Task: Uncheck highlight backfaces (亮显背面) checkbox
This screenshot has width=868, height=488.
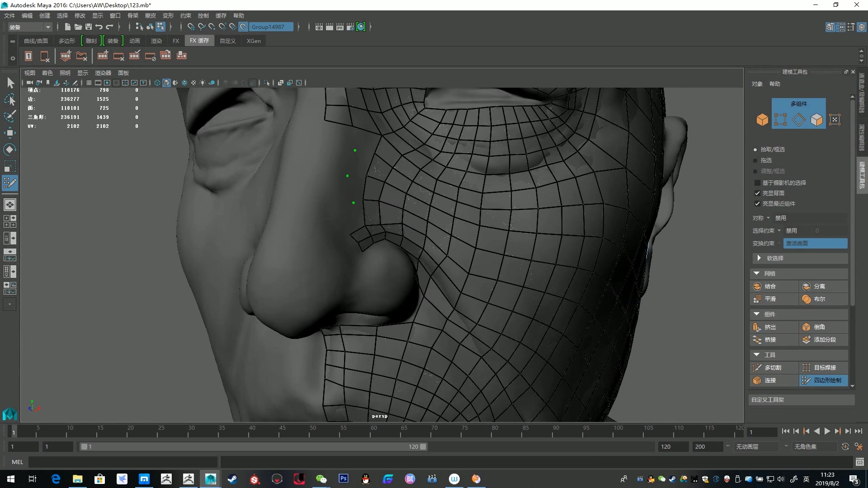Action: 757,193
